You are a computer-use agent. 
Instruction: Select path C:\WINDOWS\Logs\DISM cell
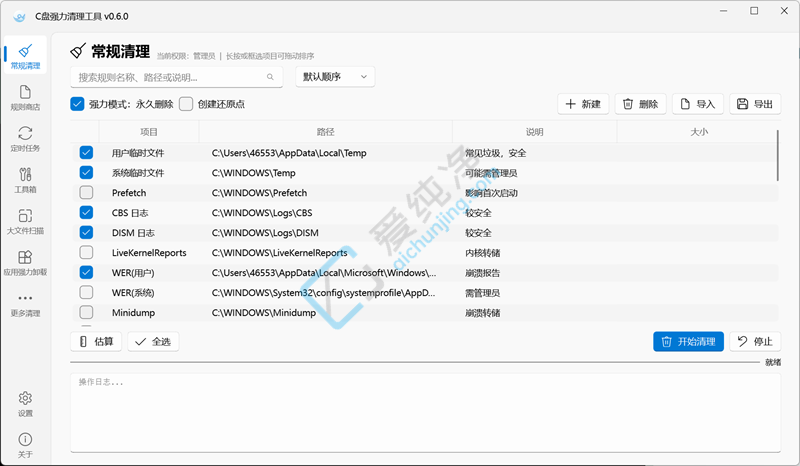click(x=265, y=233)
